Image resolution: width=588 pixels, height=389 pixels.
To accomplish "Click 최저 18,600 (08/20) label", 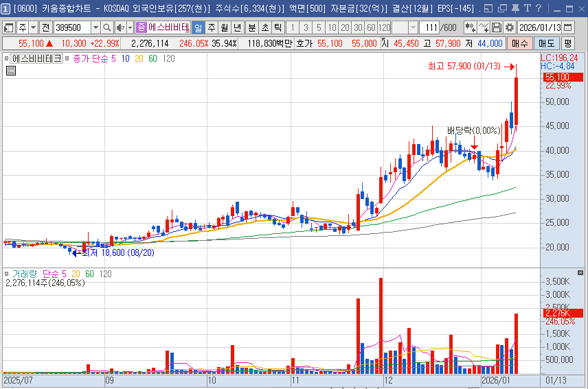I will pos(117,252).
